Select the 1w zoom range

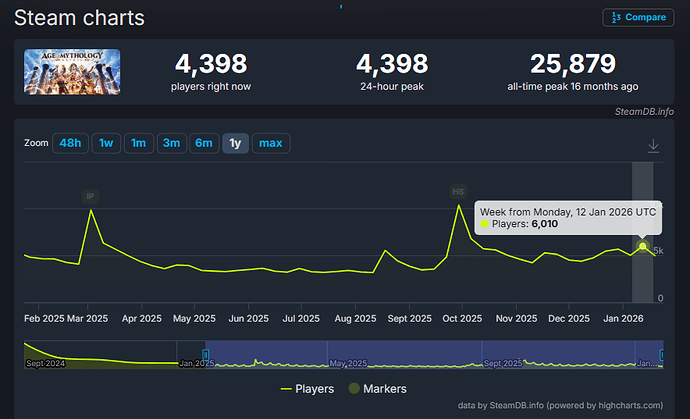click(106, 143)
